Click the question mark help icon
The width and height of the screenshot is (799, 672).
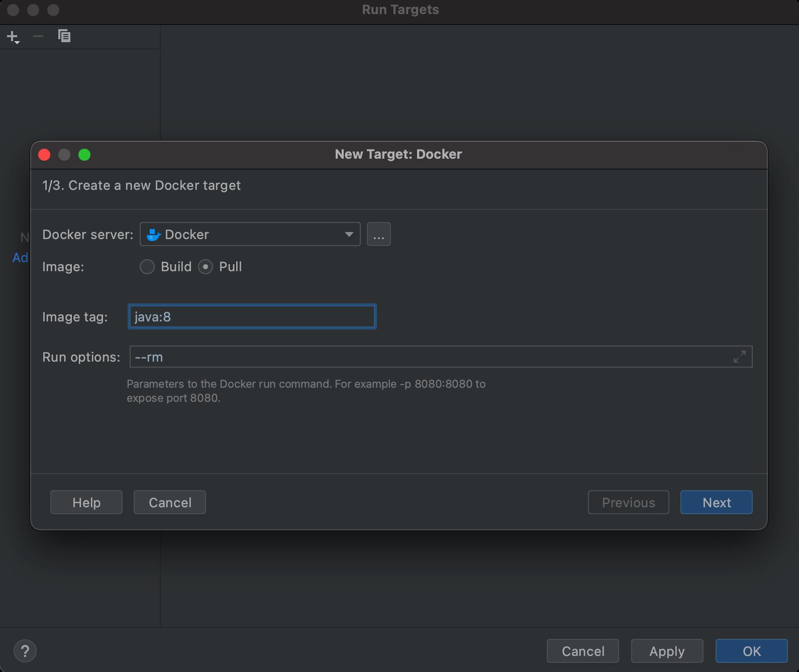[x=25, y=651]
